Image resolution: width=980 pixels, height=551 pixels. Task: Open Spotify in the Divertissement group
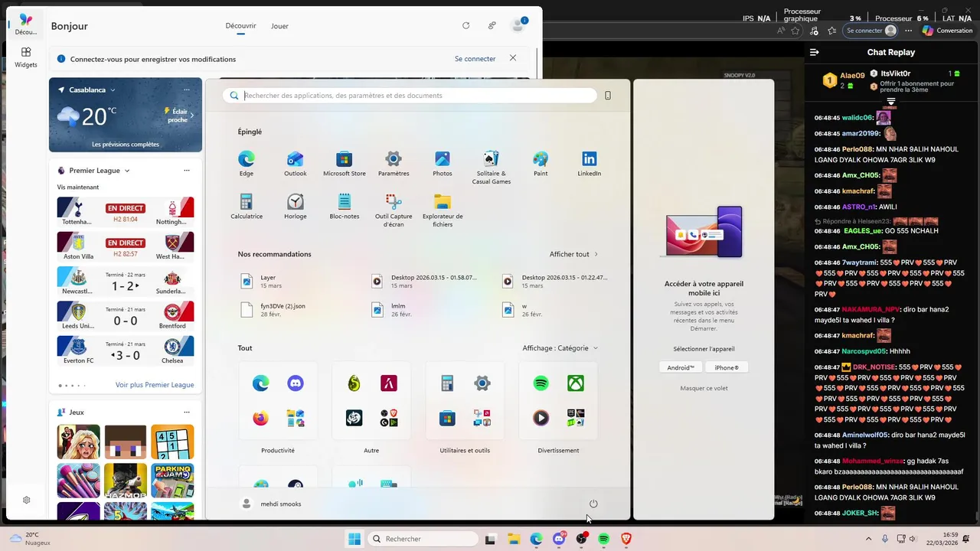tap(541, 383)
